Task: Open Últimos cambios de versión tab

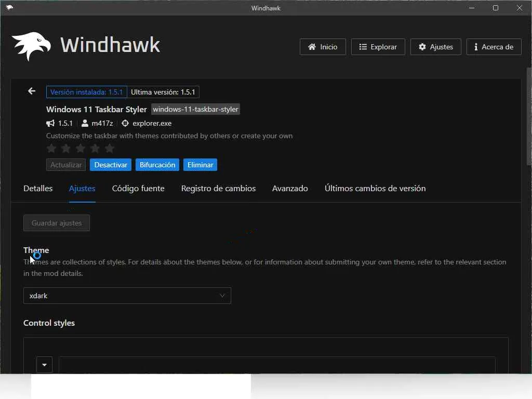Action: click(375, 188)
